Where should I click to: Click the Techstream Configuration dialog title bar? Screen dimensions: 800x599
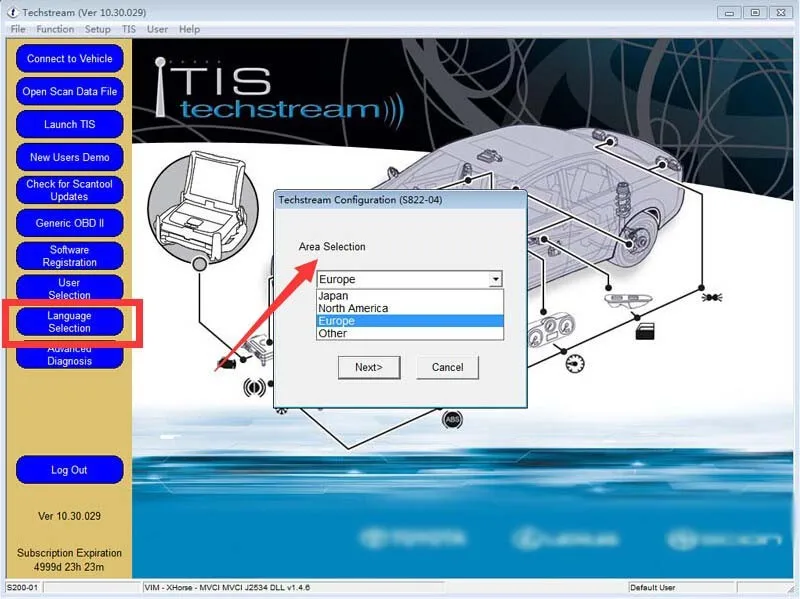click(401, 200)
